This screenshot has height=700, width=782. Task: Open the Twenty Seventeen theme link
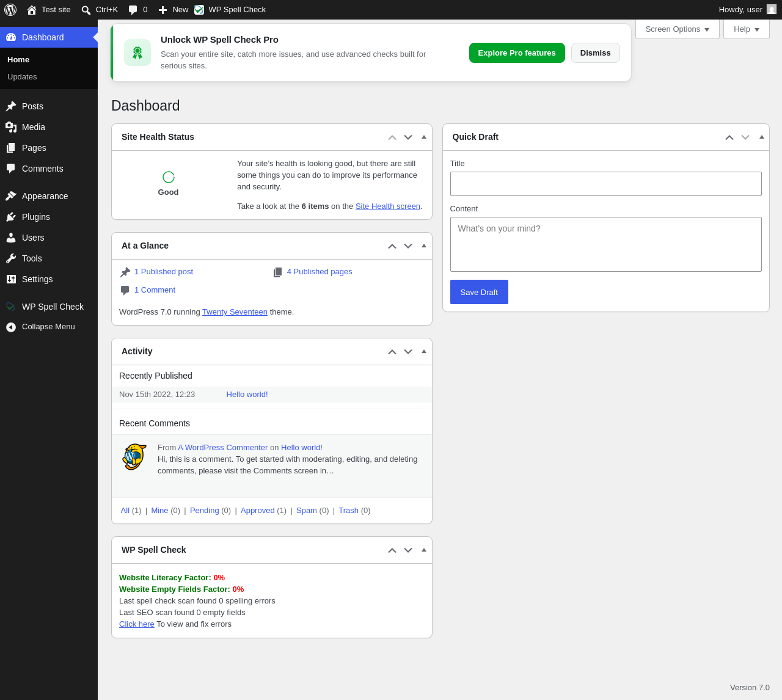click(235, 312)
